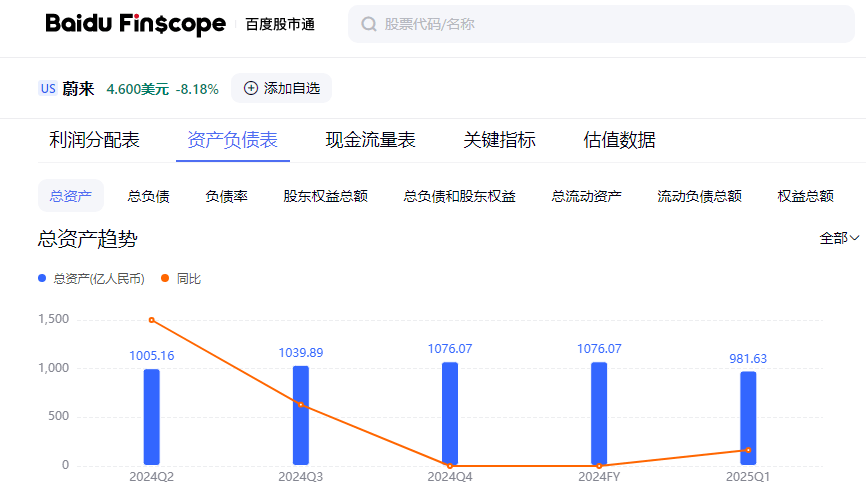Screen dimensions: 866x504
Task: Click the plus icon to add watchlist
Action: pos(251,88)
